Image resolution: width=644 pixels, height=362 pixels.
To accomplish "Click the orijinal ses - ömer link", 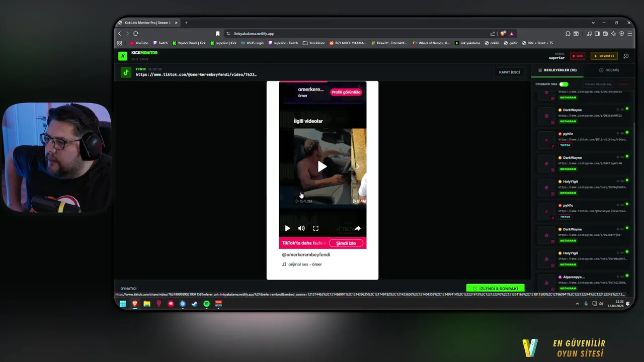I will (x=305, y=264).
